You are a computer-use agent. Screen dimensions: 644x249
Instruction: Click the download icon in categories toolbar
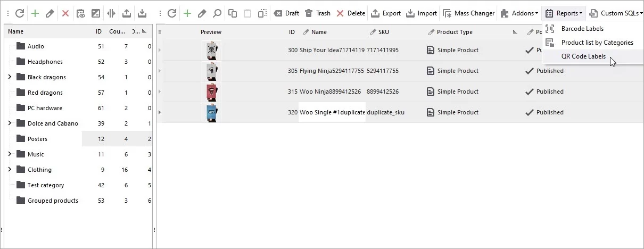[142, 13]
